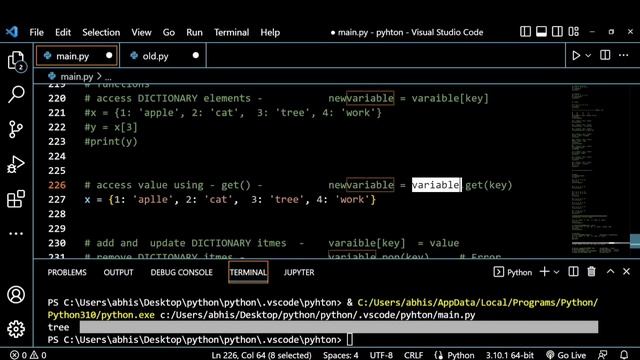This screenshot has width=640, height=360.
Task: Click main.py in the breadcrumb
Action: pyautogui.click(x=76, y=76)
